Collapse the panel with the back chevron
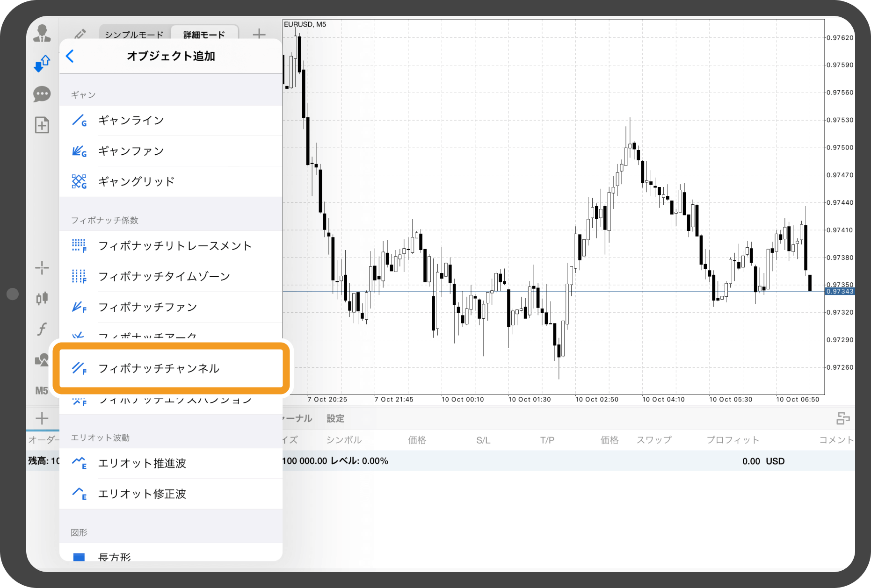The image size is (871, 588). point(69,56)
